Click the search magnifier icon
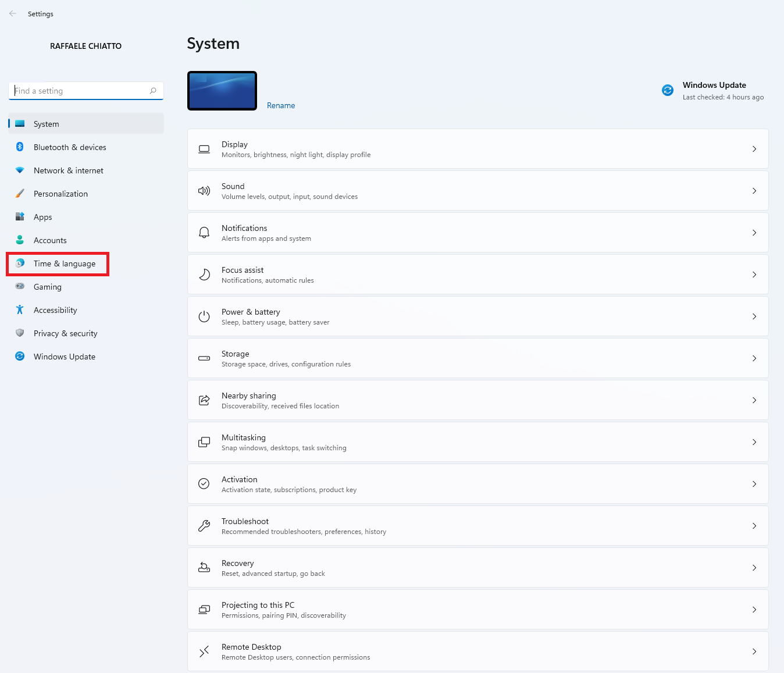The height and width of the screenshot is (673, 784). [x=153, y=91]
